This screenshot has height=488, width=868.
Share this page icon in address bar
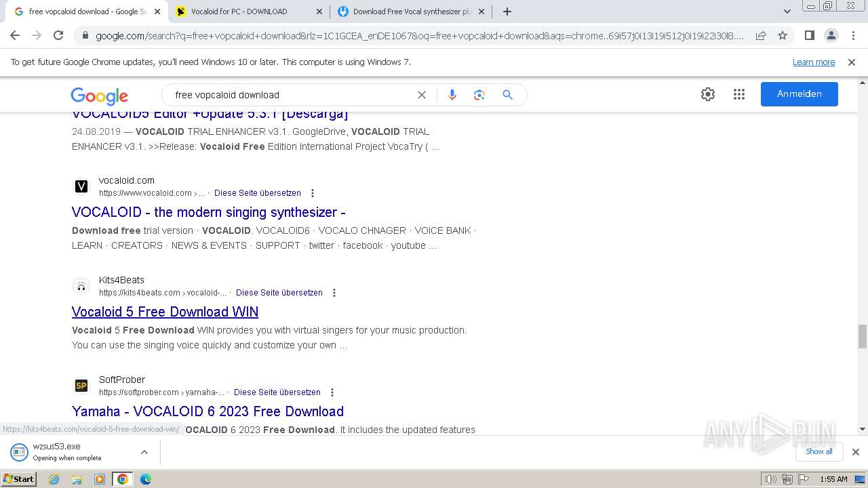point(761,36)
